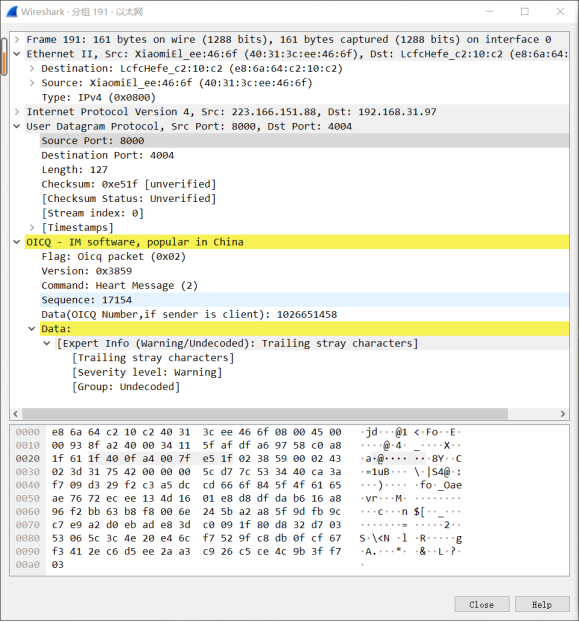Select Version: 0x3859 row
The height and width of the screenshot is (622, 579).
click(305, 271)
